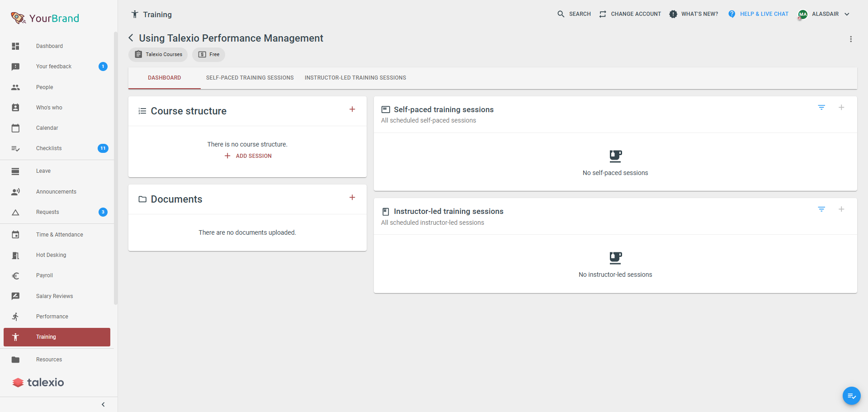The width and height of the screenshot is (868, 412).
Task: Open Your feedback sidebar item
Action: click(x=57, y=66)
